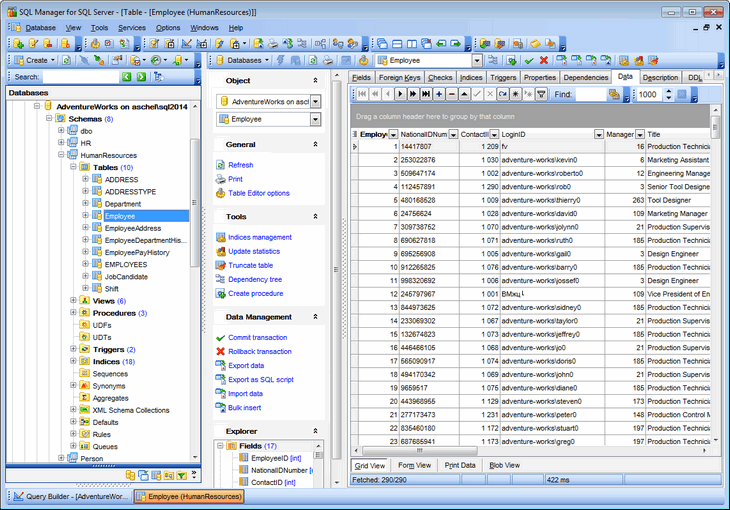This screenshot has width=730, height=510.
Task: Click the Create procedure icon
Action: click(221, 293)
